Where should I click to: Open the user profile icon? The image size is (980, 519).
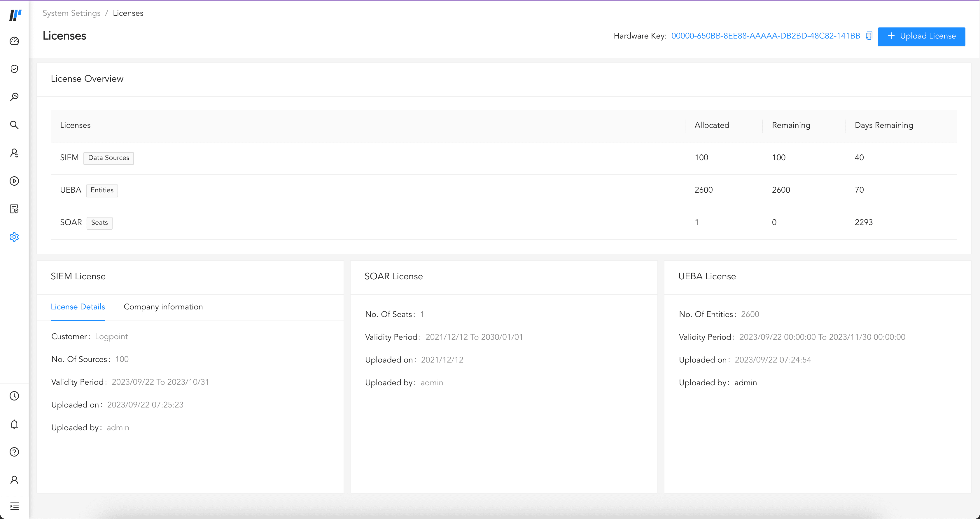point(14,480)
